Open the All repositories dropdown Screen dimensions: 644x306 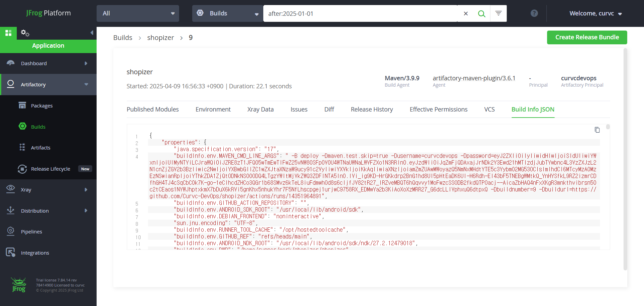pos(138,13)
